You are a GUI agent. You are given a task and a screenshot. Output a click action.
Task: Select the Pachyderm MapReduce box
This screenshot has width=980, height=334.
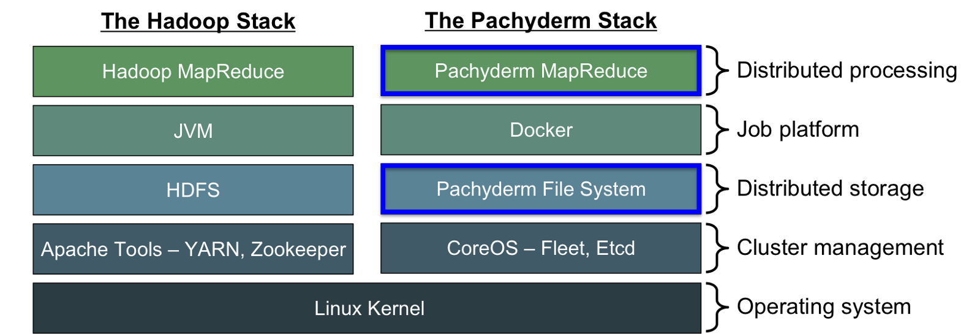[x=541, y=70]
